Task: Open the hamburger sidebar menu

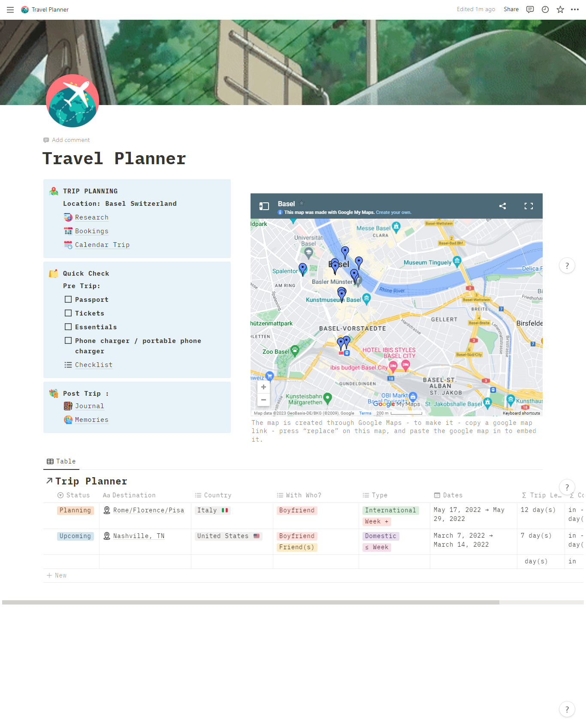Action: coord(10,9)
